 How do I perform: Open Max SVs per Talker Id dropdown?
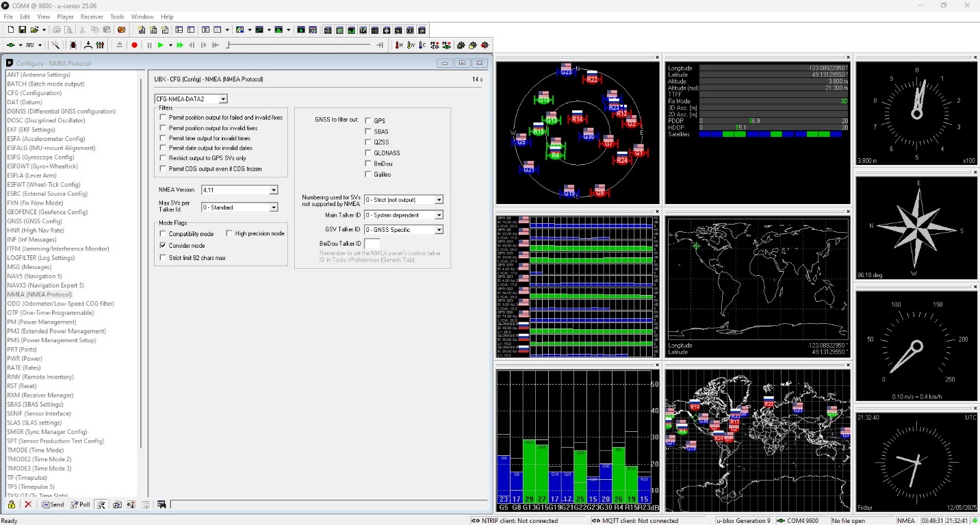click(274, 207)
